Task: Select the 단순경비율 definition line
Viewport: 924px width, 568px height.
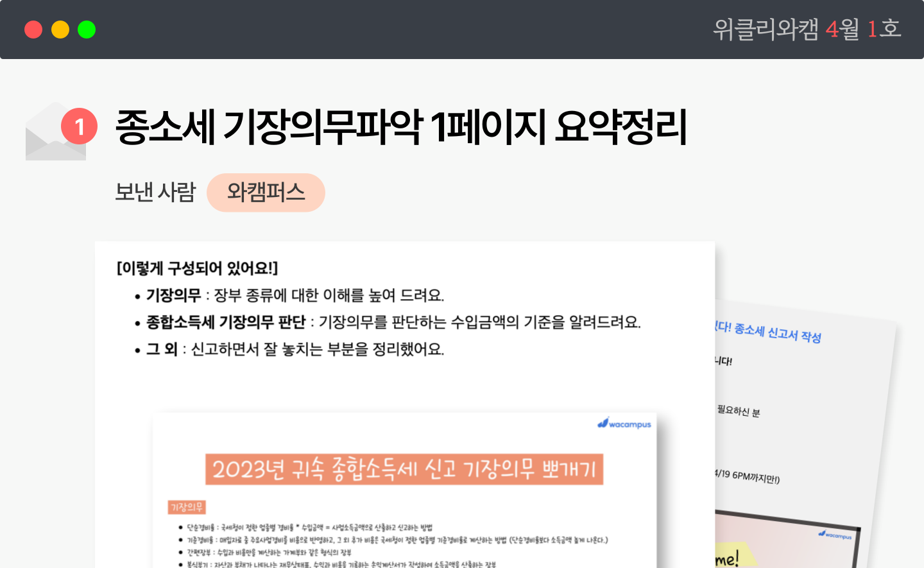Action: [x=305, y=528]
